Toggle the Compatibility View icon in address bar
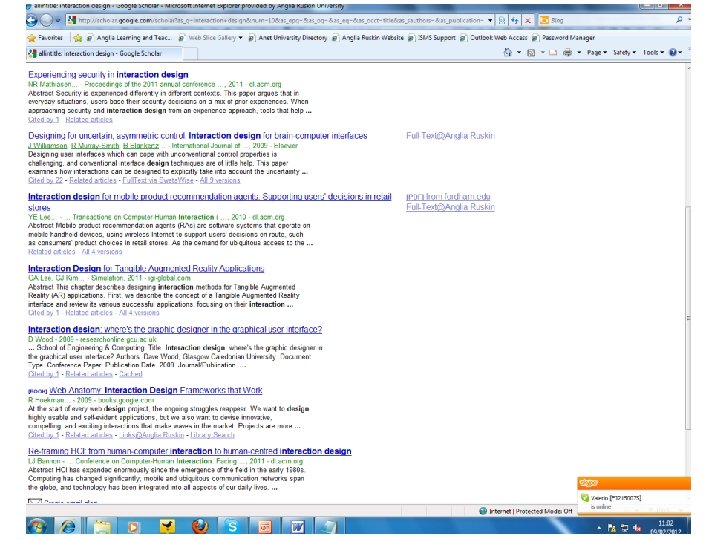 pyautogui.click(x=502, y=20)
